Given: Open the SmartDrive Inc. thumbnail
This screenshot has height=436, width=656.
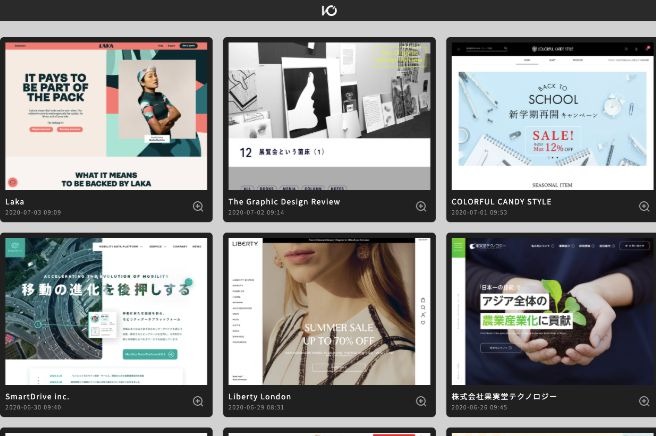Looking at the screenshot, I should click(106, 311).
